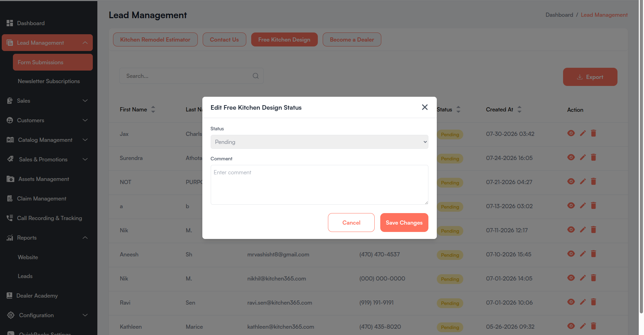Image resolution: width=644 pixels, height=335 pixels.
Task: Delete the Ravi Sen lead
Action: [x=593, y=302]
